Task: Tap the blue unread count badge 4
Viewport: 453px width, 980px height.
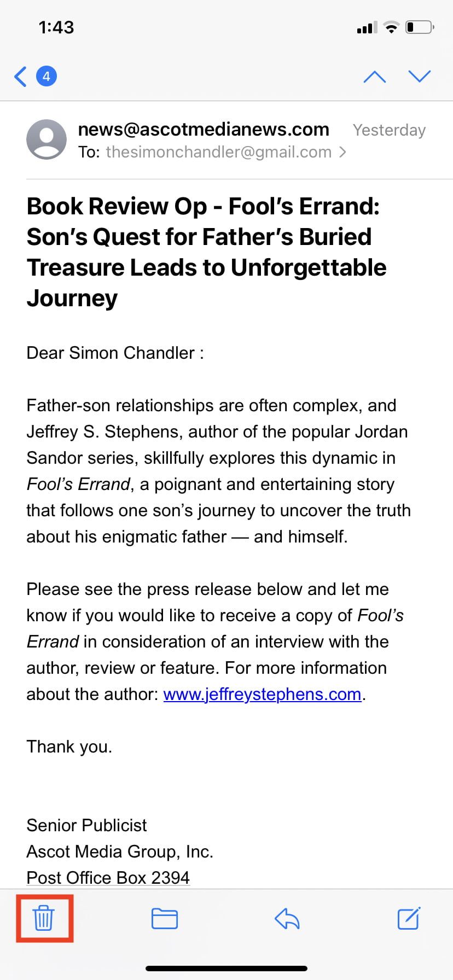Action: (x=47, y=77)
